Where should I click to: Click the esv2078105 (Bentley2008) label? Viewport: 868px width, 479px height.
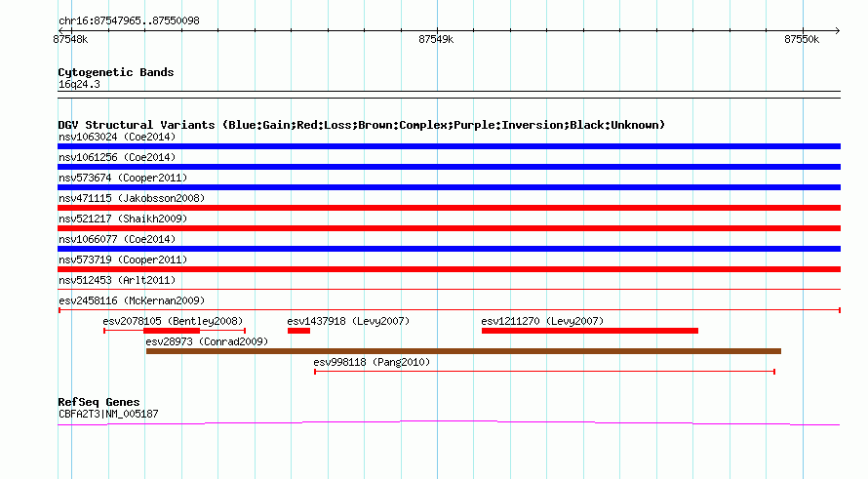(173, 321)
